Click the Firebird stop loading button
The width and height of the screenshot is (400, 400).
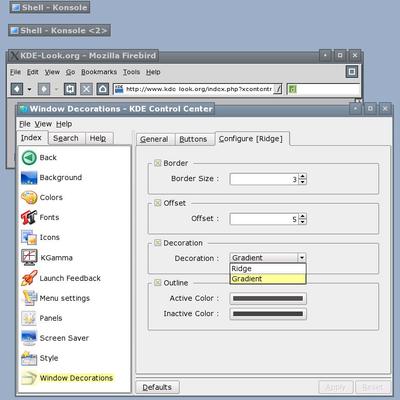coord(86,89)
